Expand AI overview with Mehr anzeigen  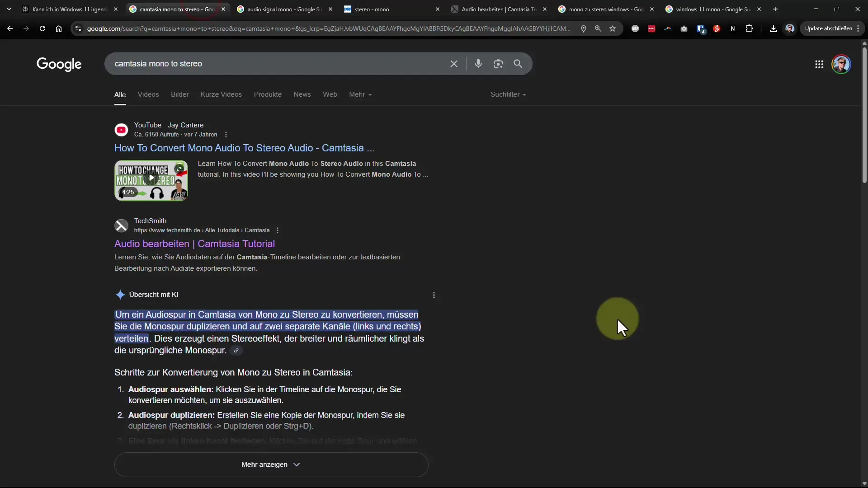271,465
